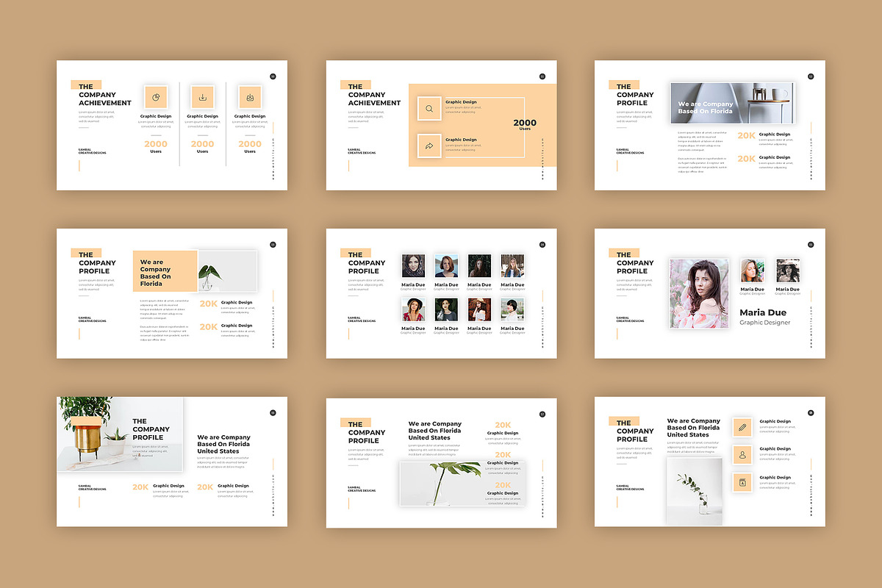Select portrait of woman against dark foliage
The height and width of the screenshot is (588, 882).
479,266
